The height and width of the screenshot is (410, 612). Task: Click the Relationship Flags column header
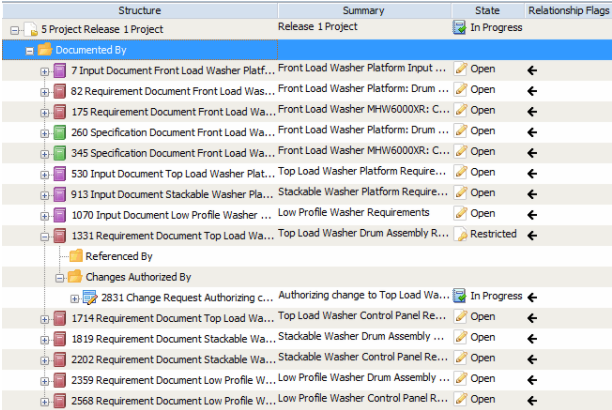[x=568, y=11]
